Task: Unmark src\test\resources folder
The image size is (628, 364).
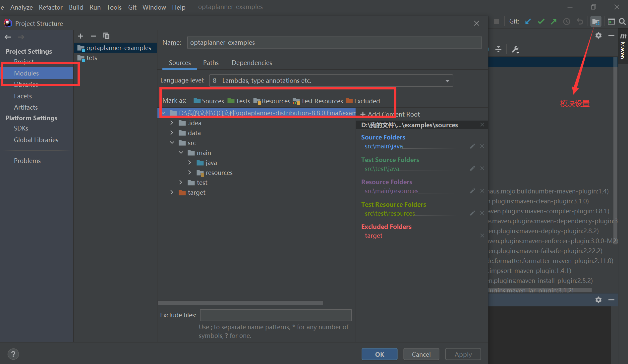Action: click(x=482, y=213)
